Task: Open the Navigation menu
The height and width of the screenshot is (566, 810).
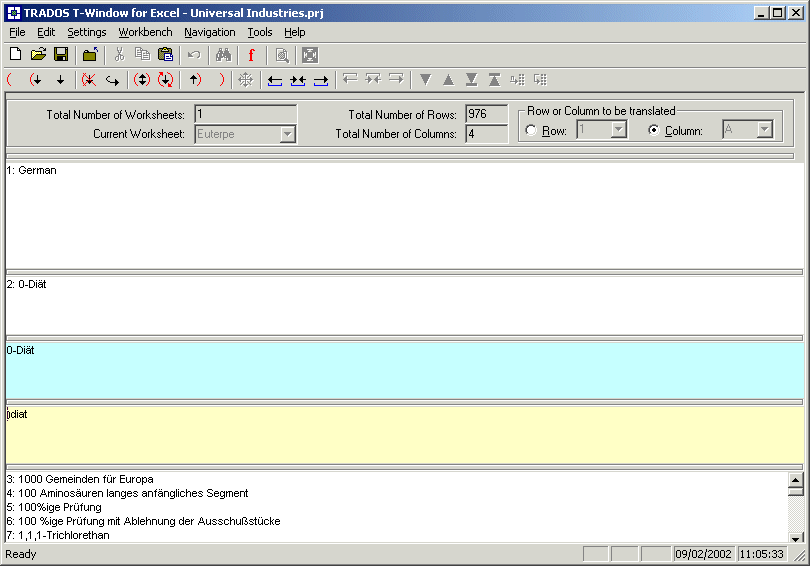Action: click(x=210, y=32)
